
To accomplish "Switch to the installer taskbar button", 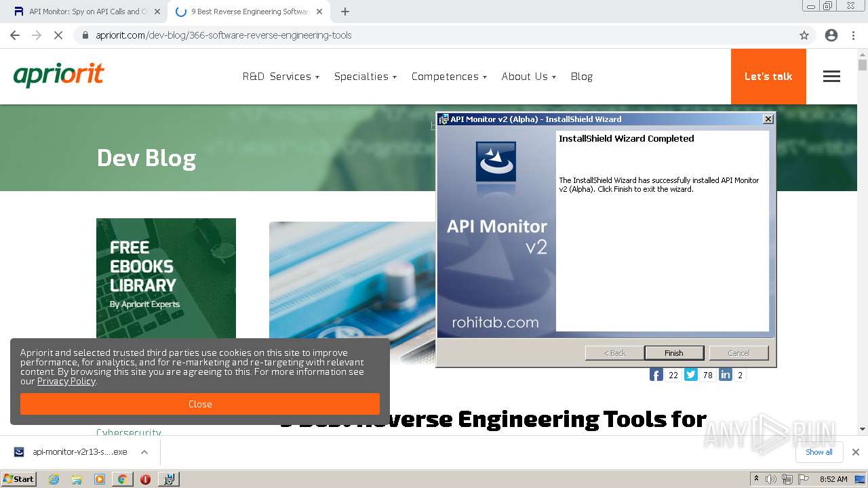I will 168,479.
